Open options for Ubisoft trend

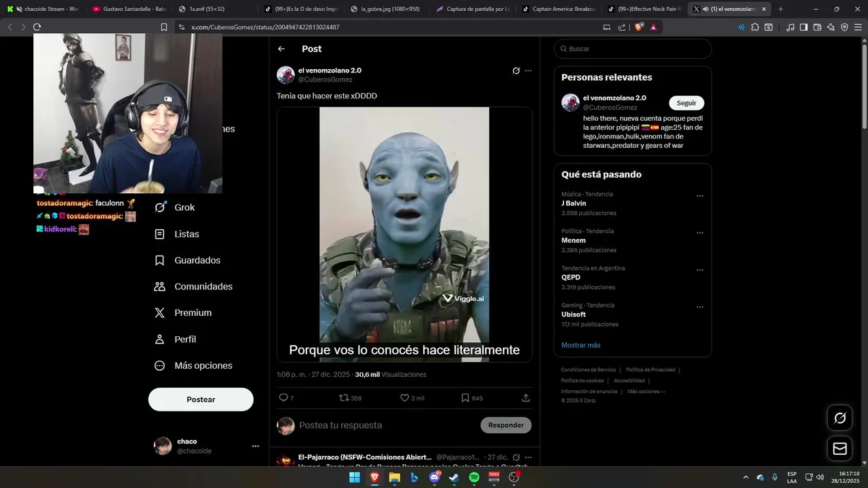coord(700,307)
